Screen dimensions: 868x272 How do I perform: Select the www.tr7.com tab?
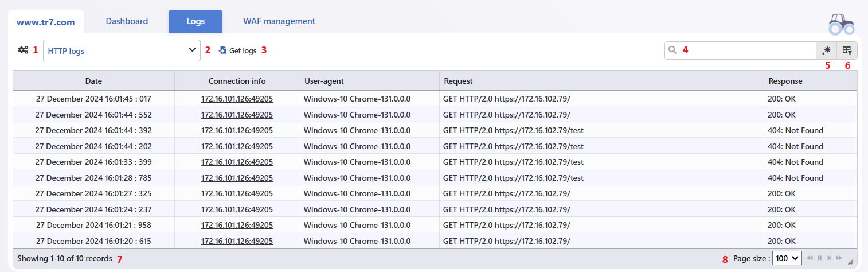coord(46,22)
